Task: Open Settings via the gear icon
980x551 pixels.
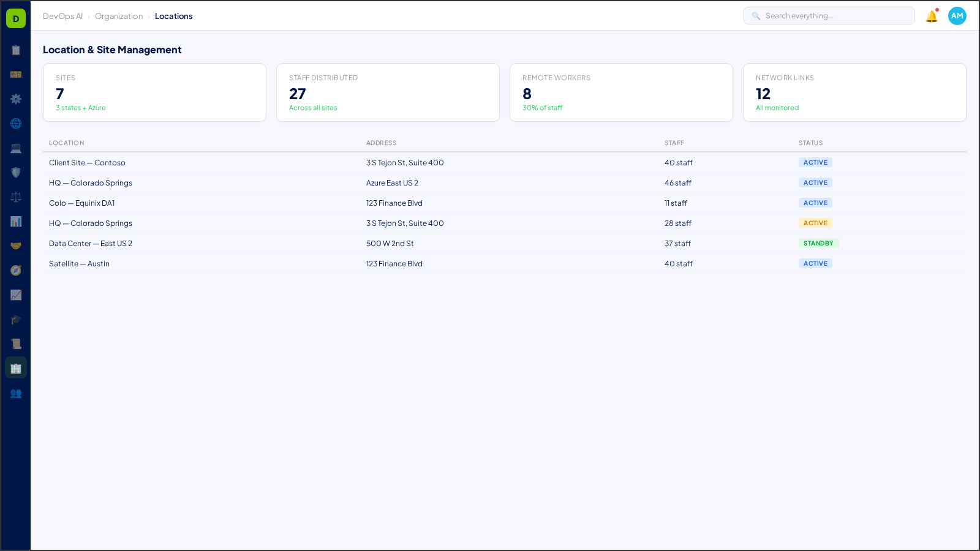Action: pyautogui.click(x=16, y=99)
